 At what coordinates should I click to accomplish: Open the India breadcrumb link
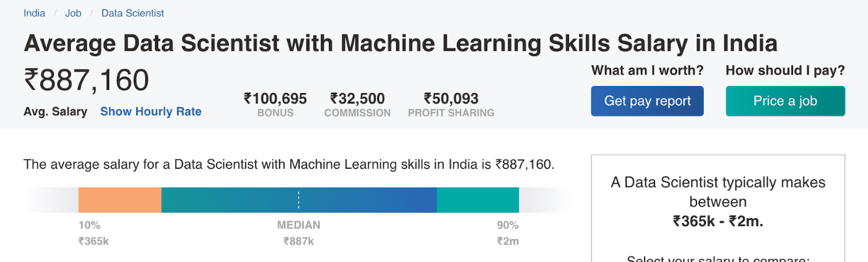(34, 13)
